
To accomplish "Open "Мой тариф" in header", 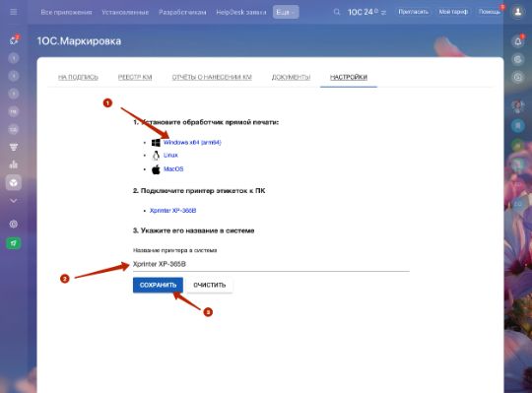I will (453, 12).
